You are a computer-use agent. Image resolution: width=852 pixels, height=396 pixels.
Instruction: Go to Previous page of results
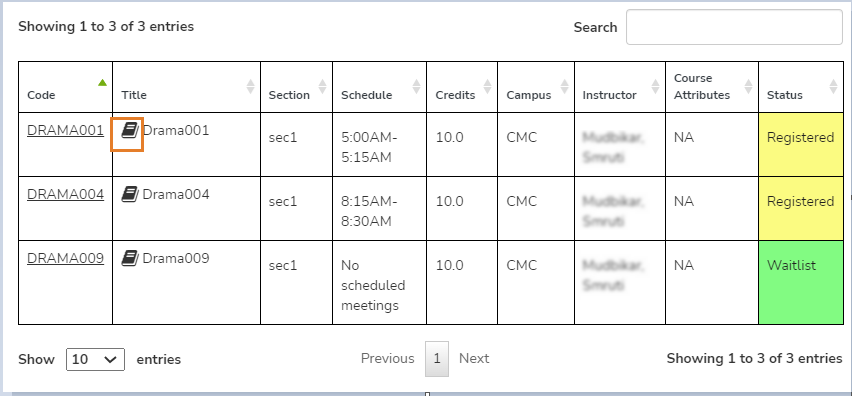click(x=387, y=359)
